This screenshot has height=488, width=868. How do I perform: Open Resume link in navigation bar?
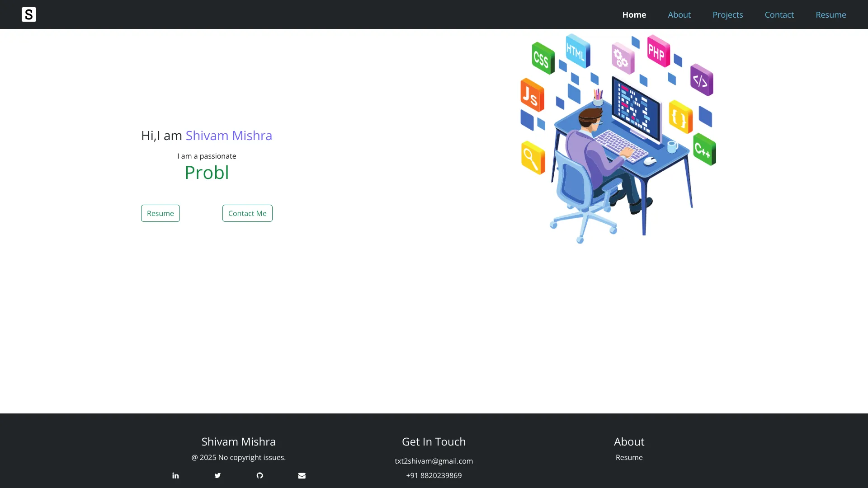tap(830, 14)
